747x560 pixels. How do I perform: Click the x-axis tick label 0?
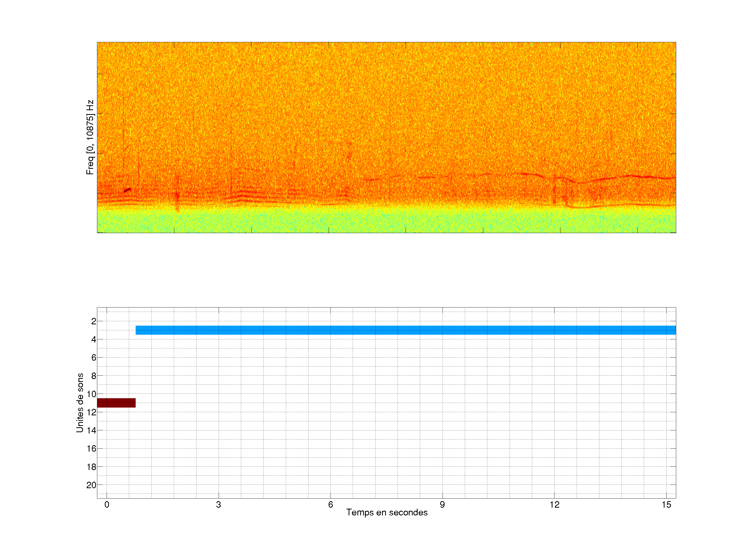pos(107,505)
